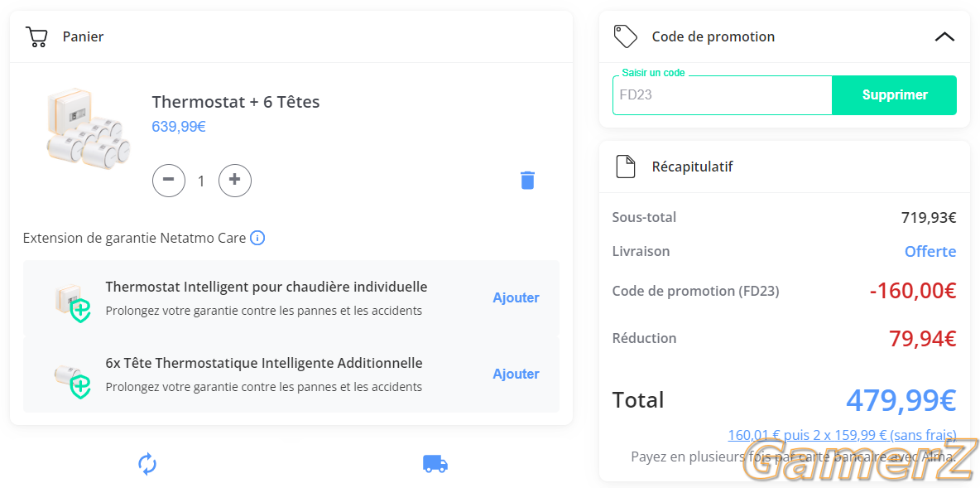Add warranty for 6x Tête Thermostatique
980x488 pixels.
click(516, 374)
